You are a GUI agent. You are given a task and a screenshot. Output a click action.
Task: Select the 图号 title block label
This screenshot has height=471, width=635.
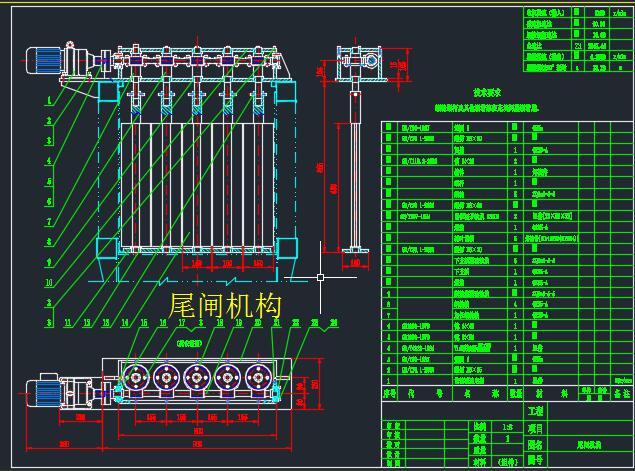click(535, 460)
